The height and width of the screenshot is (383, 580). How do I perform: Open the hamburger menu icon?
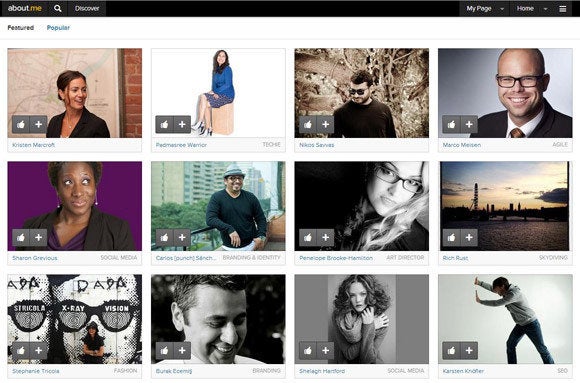[x=563, y=9]
